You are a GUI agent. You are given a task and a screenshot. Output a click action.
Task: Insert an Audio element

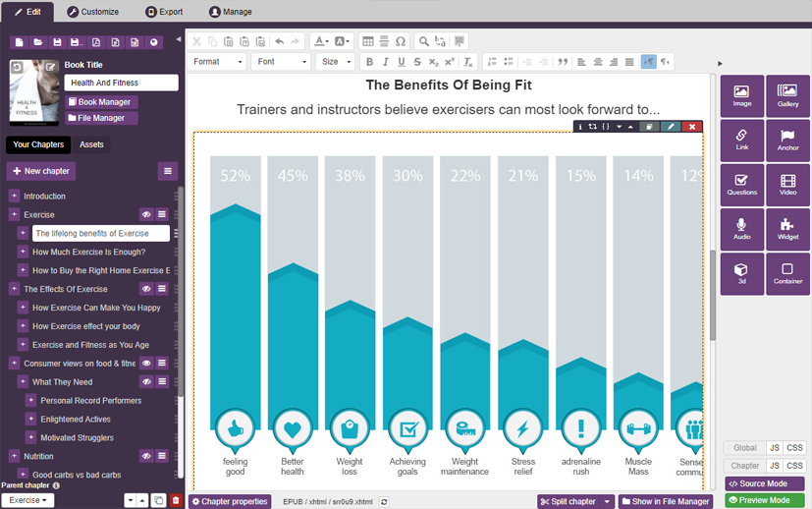[741, 230]
